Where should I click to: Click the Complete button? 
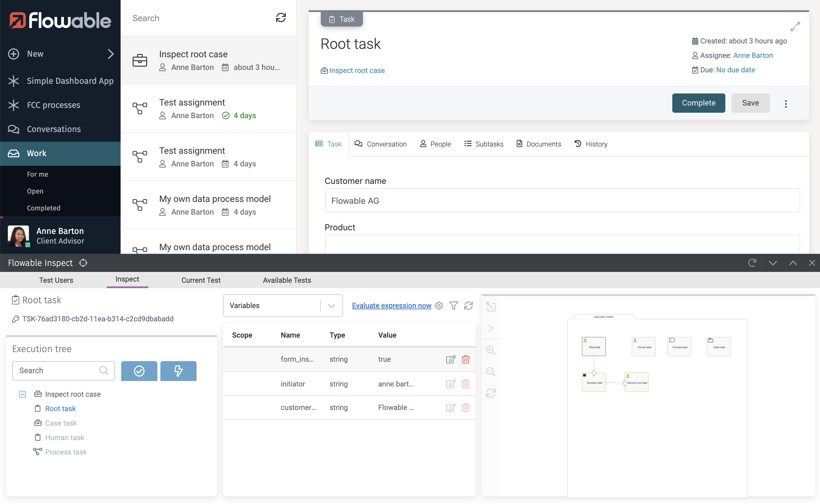pyautogui.click(x=698, y=103)
